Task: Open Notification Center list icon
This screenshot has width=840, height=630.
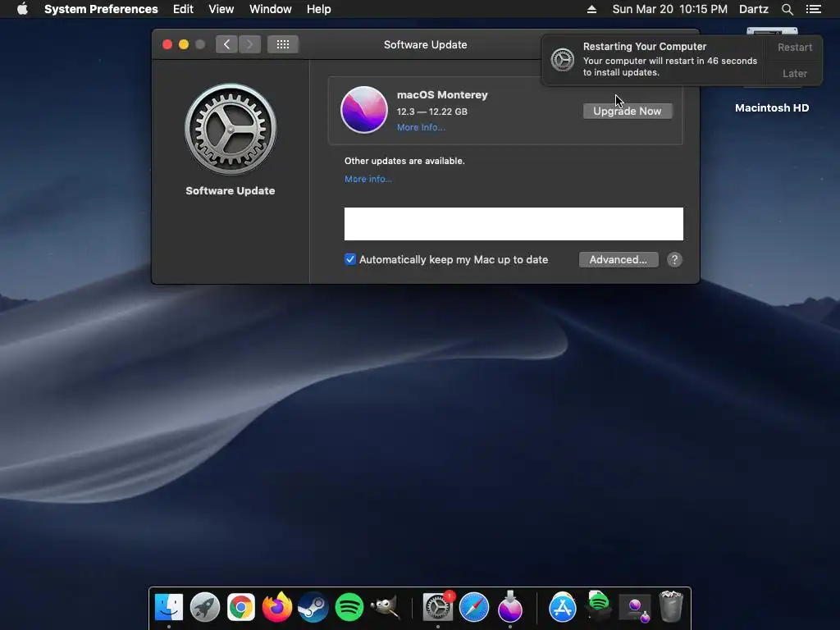Action: click(813, 9)
